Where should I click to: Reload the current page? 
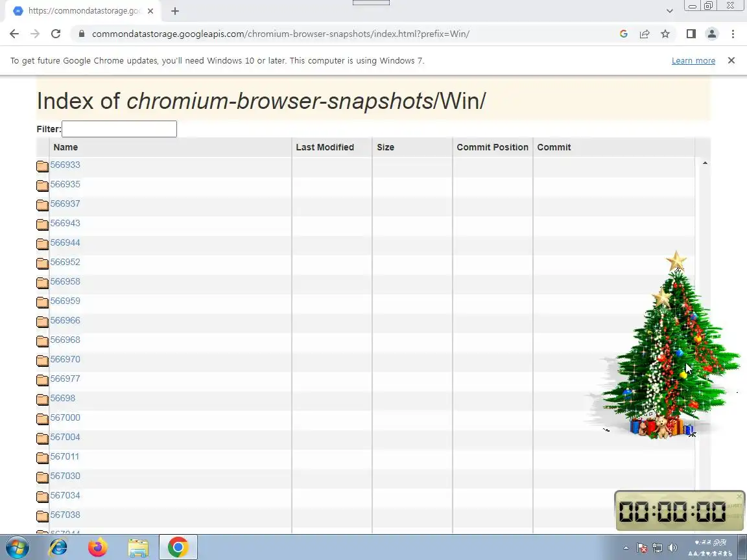pos(56,34)
